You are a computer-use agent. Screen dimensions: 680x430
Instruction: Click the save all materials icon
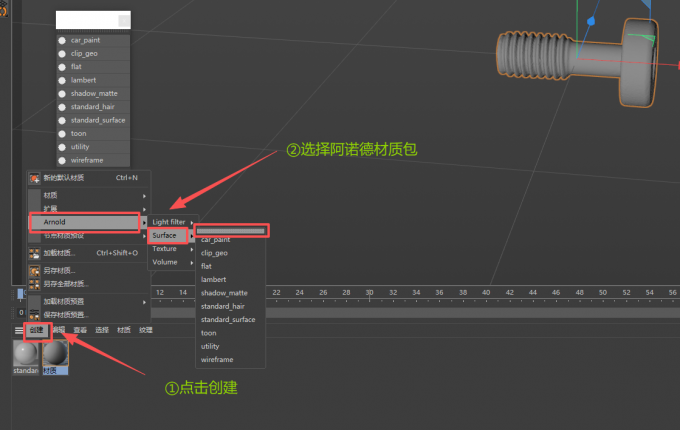click(34, 284)
